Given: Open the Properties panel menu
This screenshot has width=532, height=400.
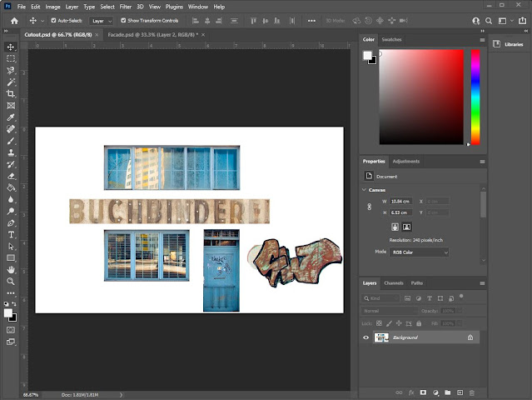Looking at the screenshot, I should tap(482, 162).
